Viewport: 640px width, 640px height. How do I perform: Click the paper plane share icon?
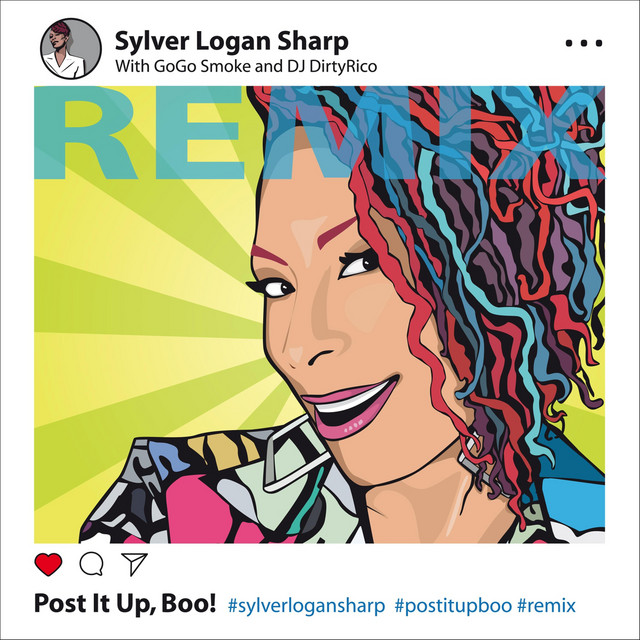134,564
